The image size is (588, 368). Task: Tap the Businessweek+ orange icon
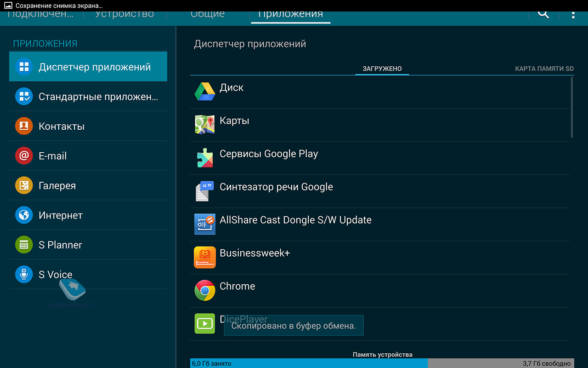pyautogui.click(x=204, y=257)
